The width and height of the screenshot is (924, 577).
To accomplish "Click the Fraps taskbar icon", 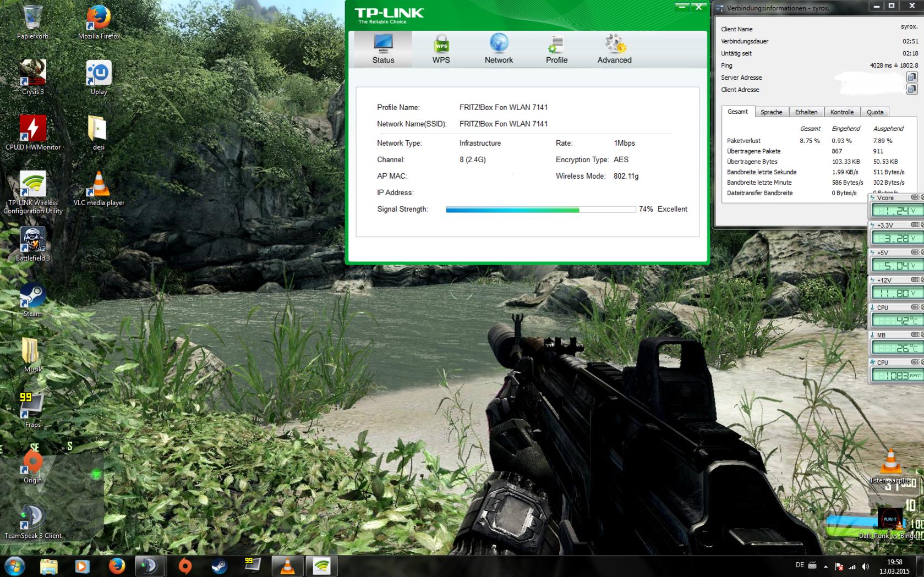I will [x=253, y=566].
